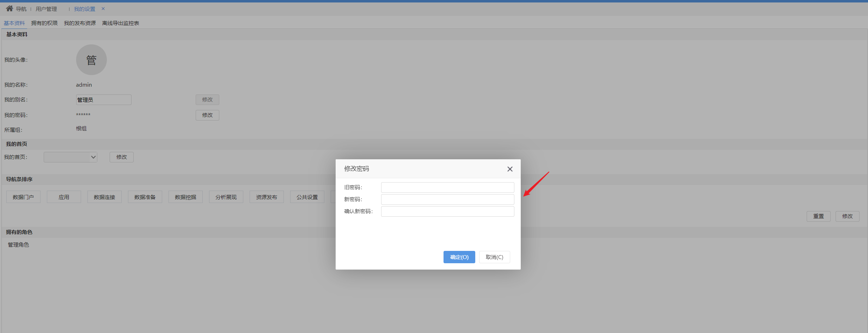Open the 拥有的权限 tab
The height and width of the screenshot is (333, 868).
coord(44,23)
